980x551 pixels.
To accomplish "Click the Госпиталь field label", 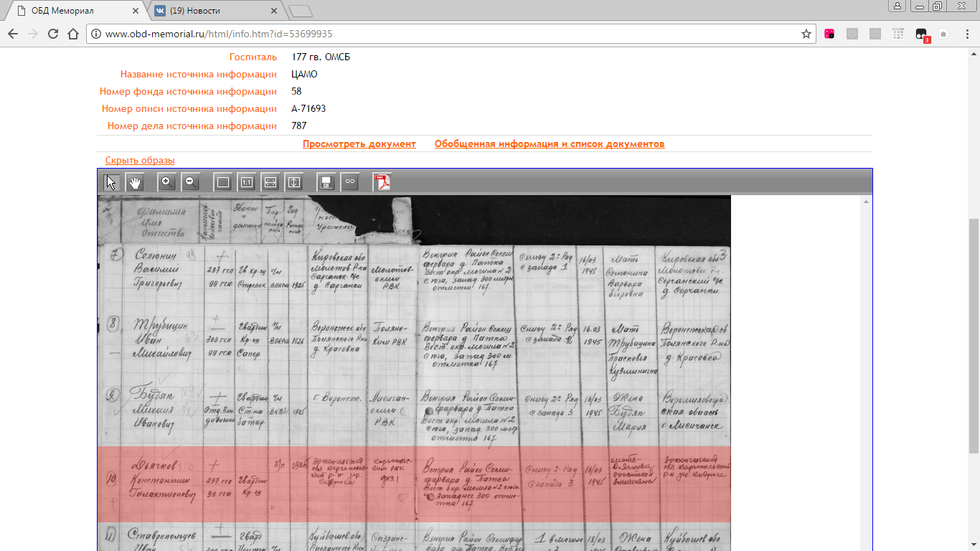I will point(253,57).
